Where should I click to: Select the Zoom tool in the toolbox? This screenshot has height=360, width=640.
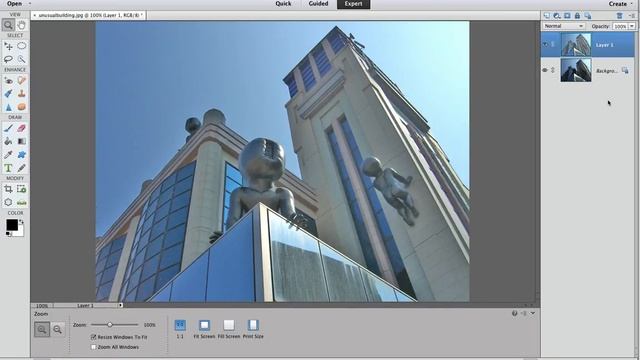click(x=8, y=25)
